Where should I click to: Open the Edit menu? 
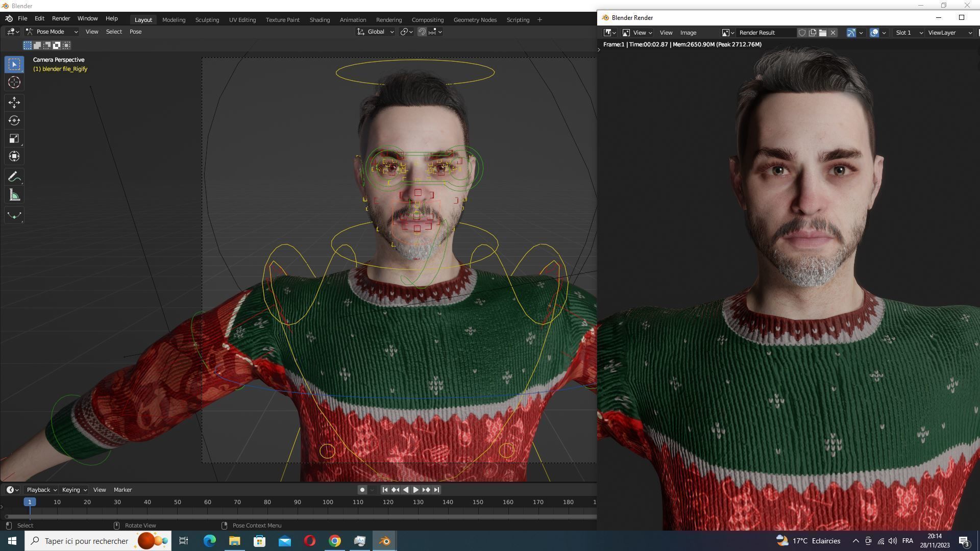tap(39, 18)
